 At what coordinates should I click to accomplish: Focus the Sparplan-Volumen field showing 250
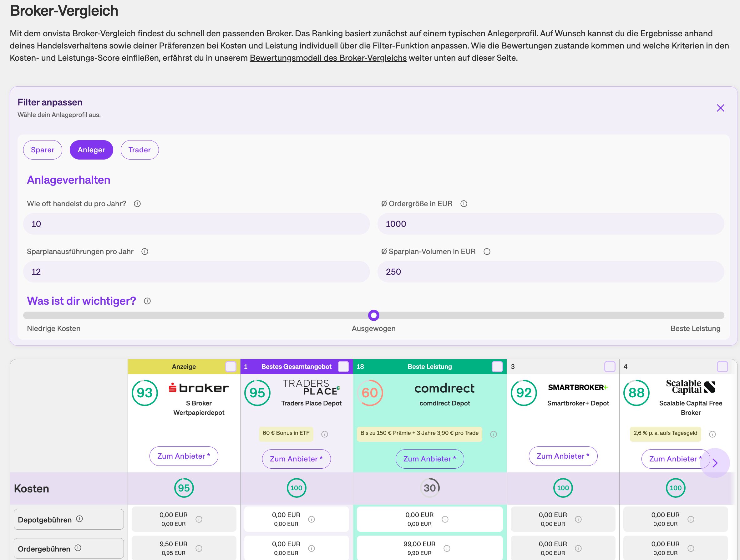551,272
